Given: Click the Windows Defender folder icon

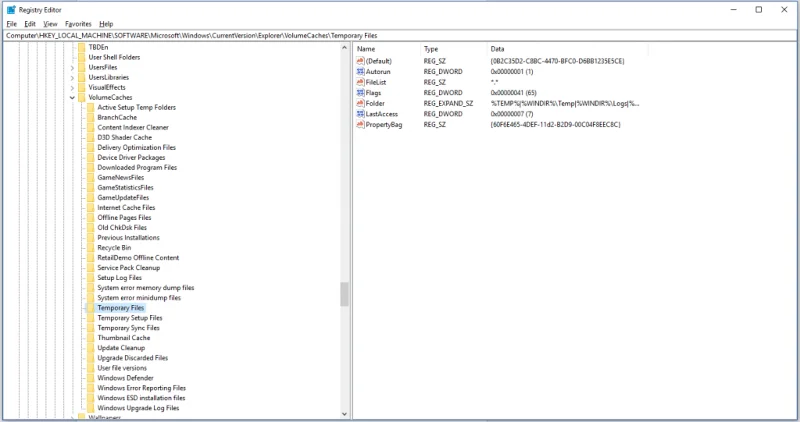Looking at the screenshot, I should point(90,378).
